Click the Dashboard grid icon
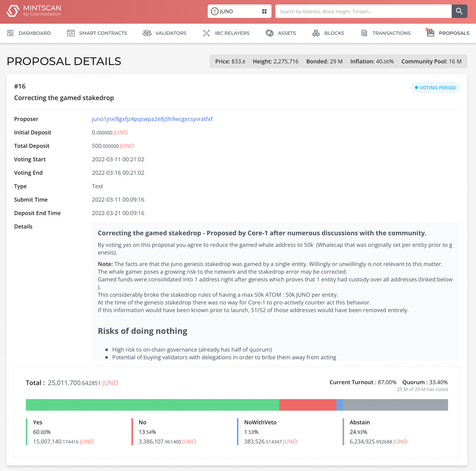Screen dimensions: 476x471 10,33
